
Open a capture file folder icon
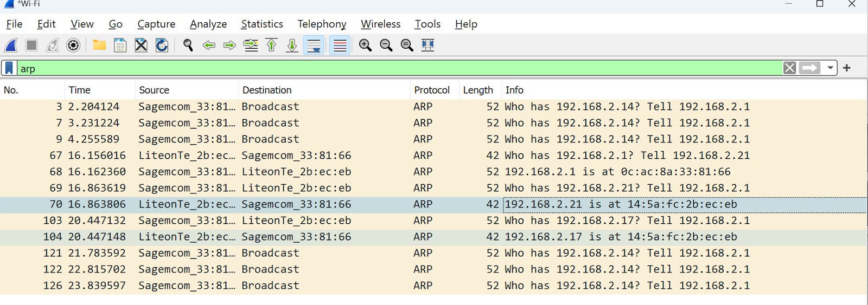click(99, 45)
